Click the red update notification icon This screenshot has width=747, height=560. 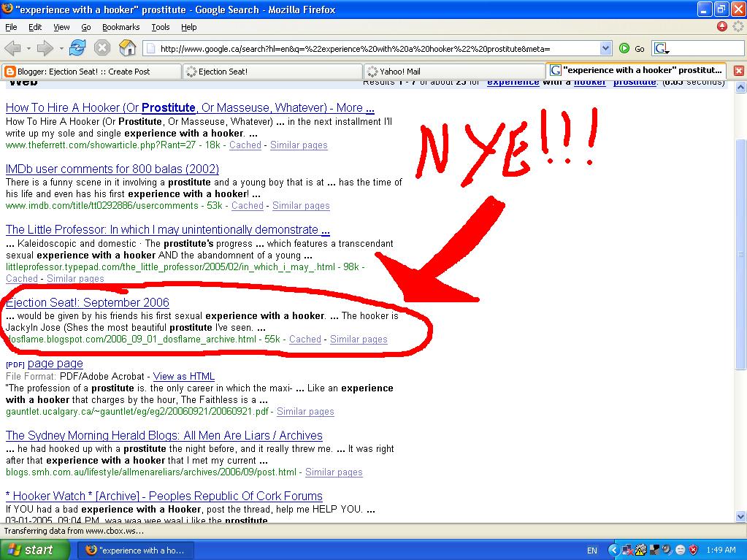[x=722, y=27]
